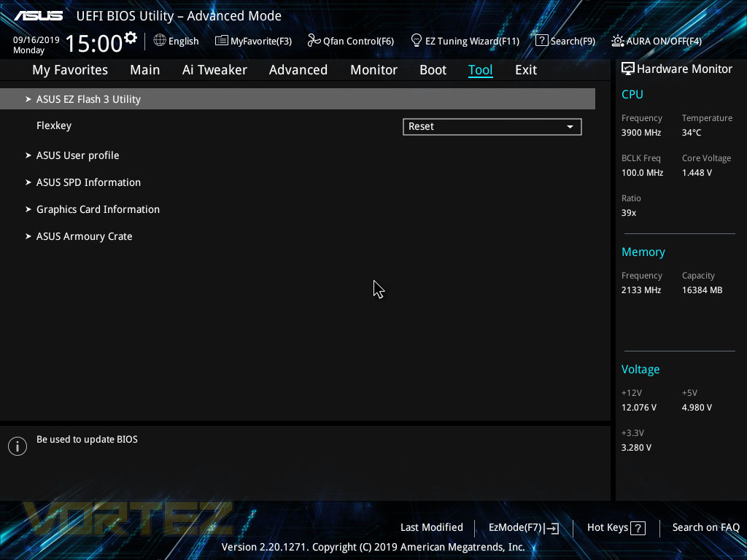Open Qfan Control fan icon
The image size is (747, 560).
coord(314,41)
